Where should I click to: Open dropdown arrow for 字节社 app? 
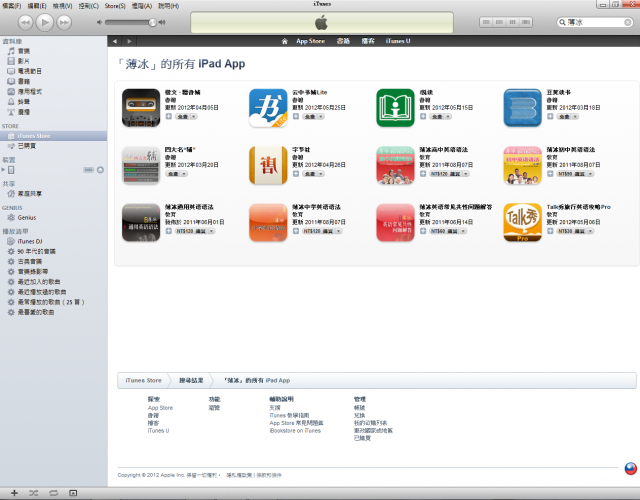pos(321,174)
